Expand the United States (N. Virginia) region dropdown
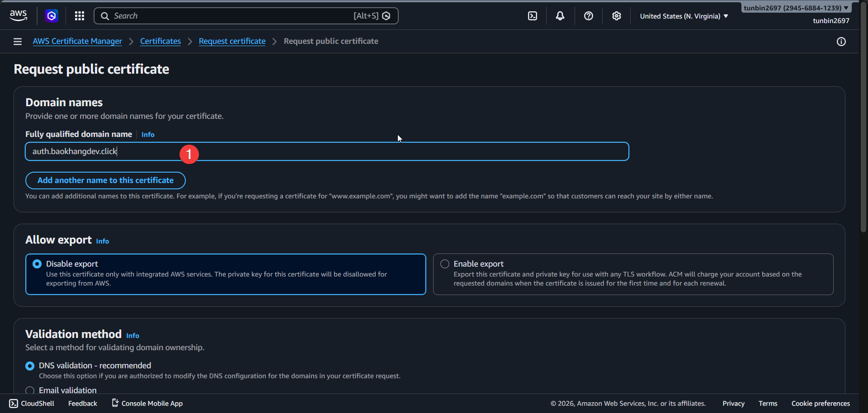 (x=684, y=16)
